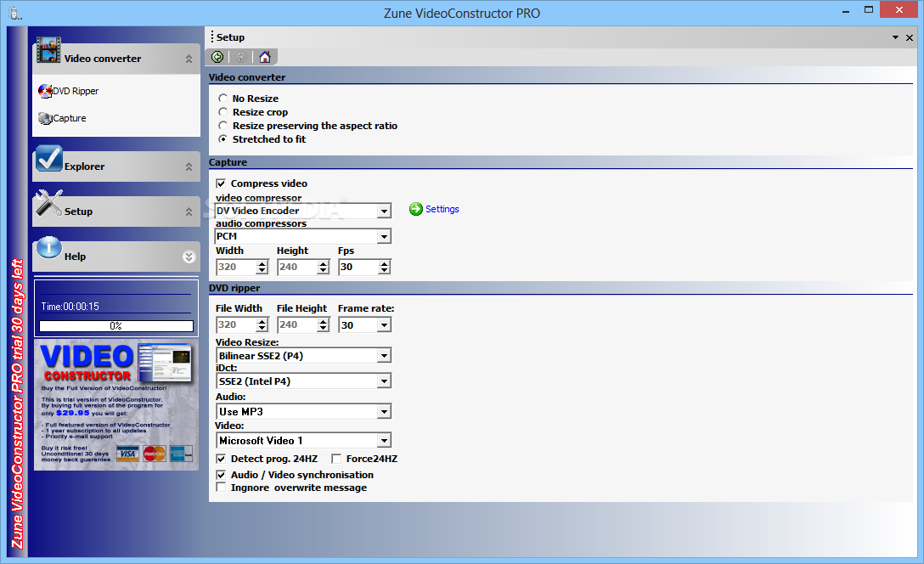Click the Forward navigation arrow icon
The image size is (924, 564).
tap(240, 57)
